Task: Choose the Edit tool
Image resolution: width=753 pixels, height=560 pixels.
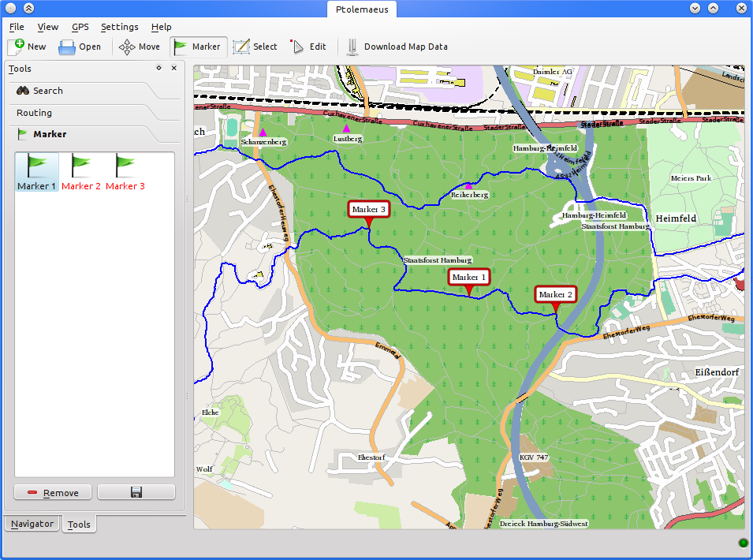Action: pyautogui.click(x=308, y=47)
